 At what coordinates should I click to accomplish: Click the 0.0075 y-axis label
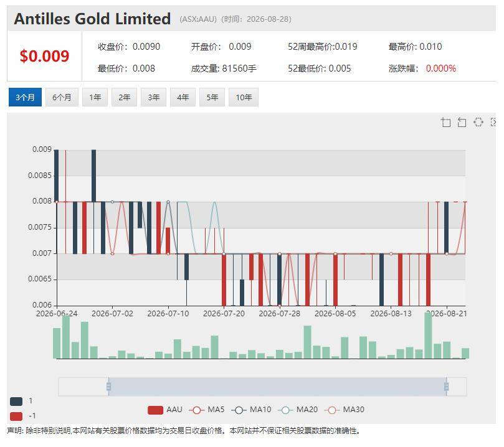[40, 227]
